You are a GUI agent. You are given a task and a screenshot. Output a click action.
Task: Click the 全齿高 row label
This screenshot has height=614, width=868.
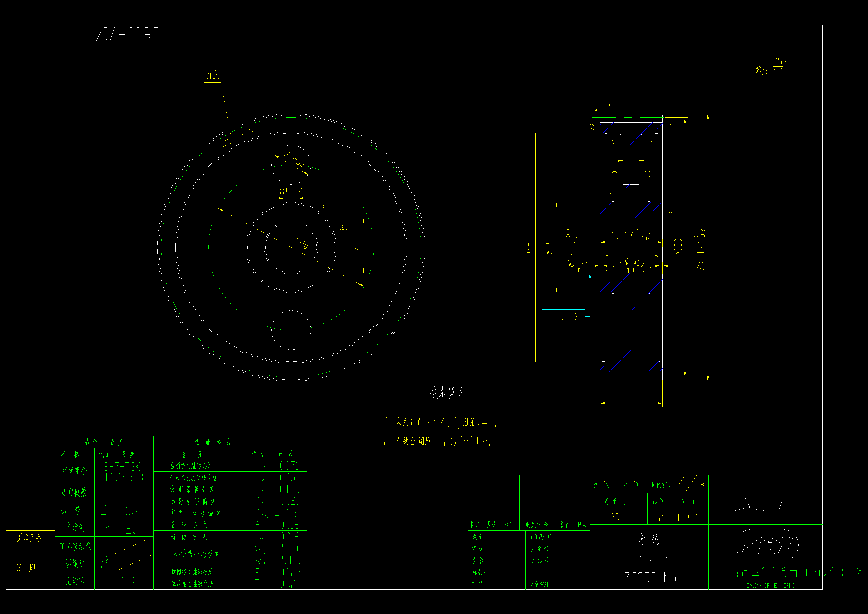point(75,581)
